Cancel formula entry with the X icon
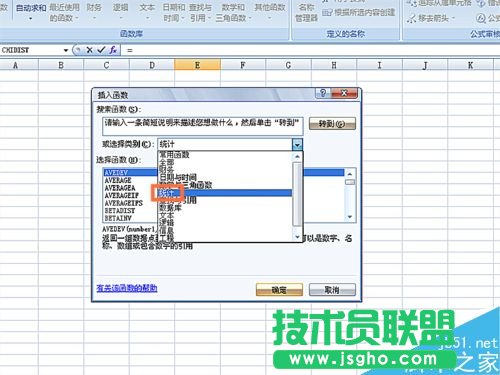 (x=89, y=50)
